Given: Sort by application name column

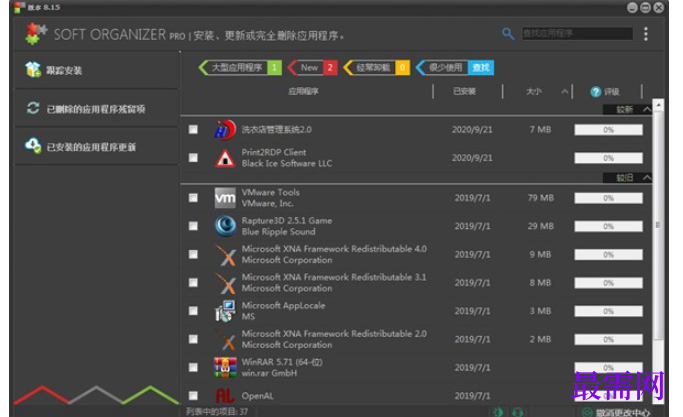Looking at the screenshot, I should [304, 92].
